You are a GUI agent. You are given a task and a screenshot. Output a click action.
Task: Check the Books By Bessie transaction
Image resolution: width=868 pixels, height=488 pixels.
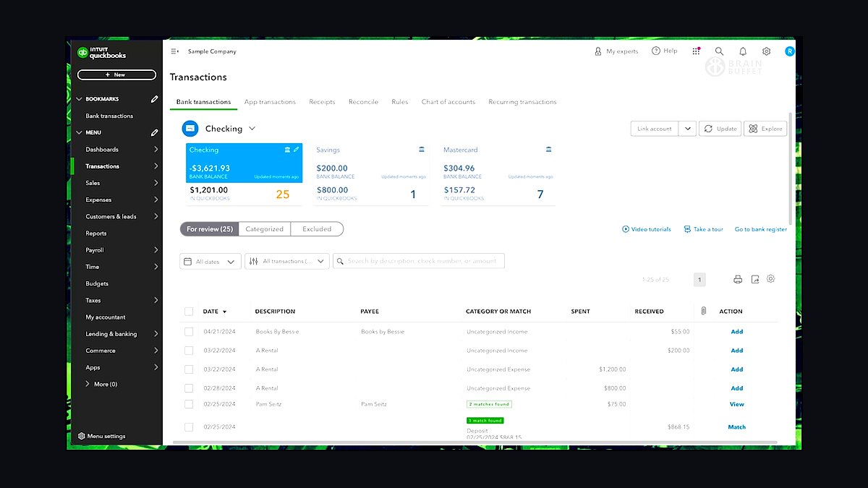[x=189, y=332]
